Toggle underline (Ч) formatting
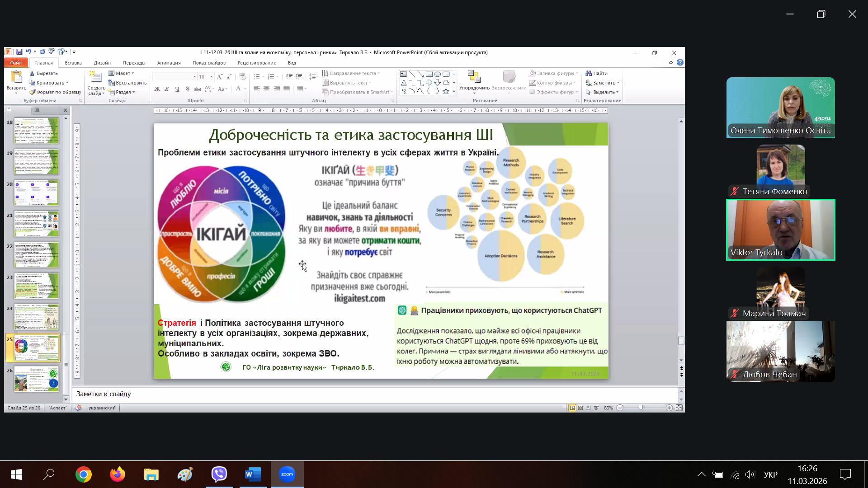This screenshot has width=868, height=488. (177, 89)
